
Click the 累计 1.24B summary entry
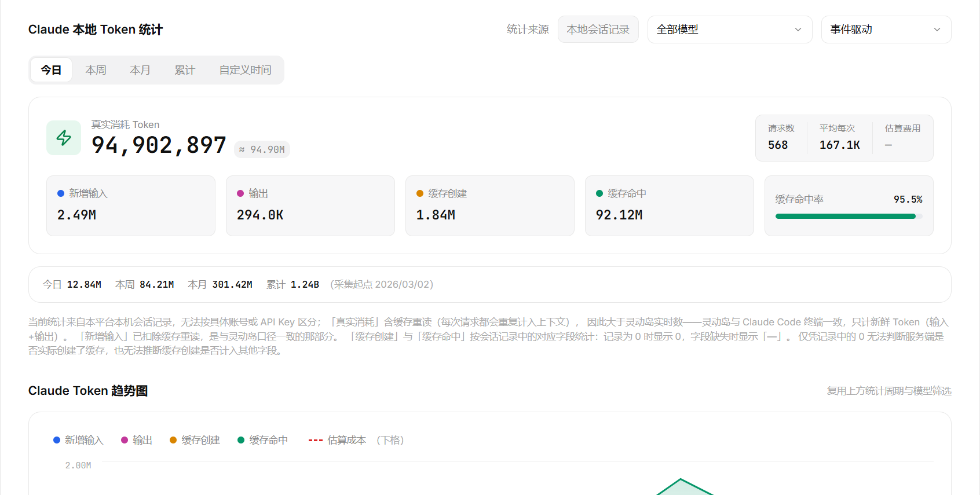(x=292, y=284)
